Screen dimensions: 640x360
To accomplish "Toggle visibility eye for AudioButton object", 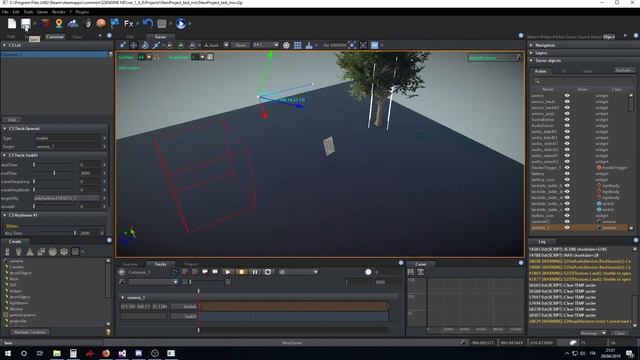I will click(x=567, y=120).
